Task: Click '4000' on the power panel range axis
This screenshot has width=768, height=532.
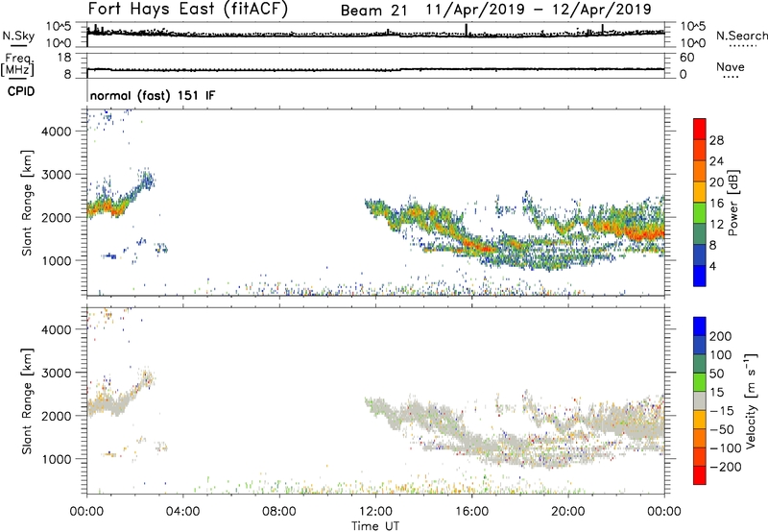Action: coord(57,132)
